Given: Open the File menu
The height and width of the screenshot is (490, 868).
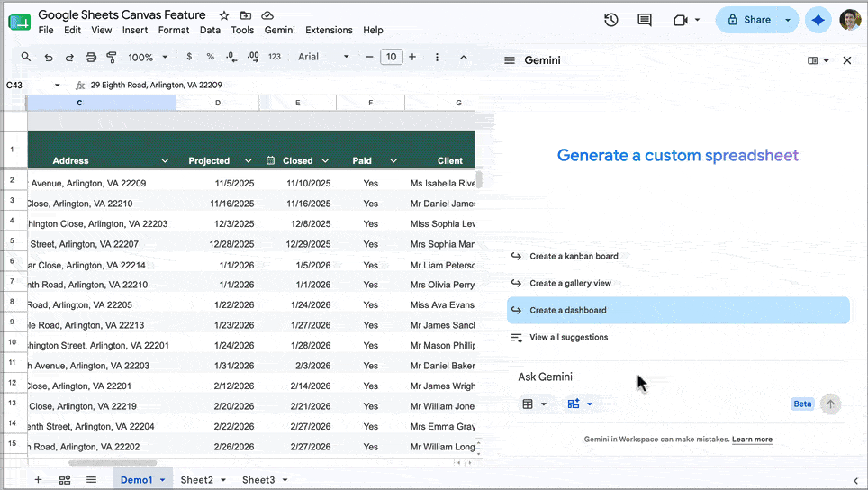Looking at the screenshot, I should tap(46, 30).
